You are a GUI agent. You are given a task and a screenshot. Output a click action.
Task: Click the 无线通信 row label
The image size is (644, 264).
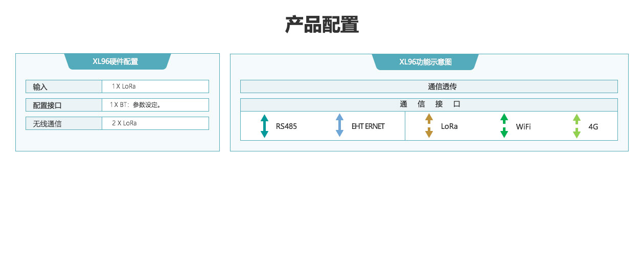pyautogui.click(x=48, y=124)
